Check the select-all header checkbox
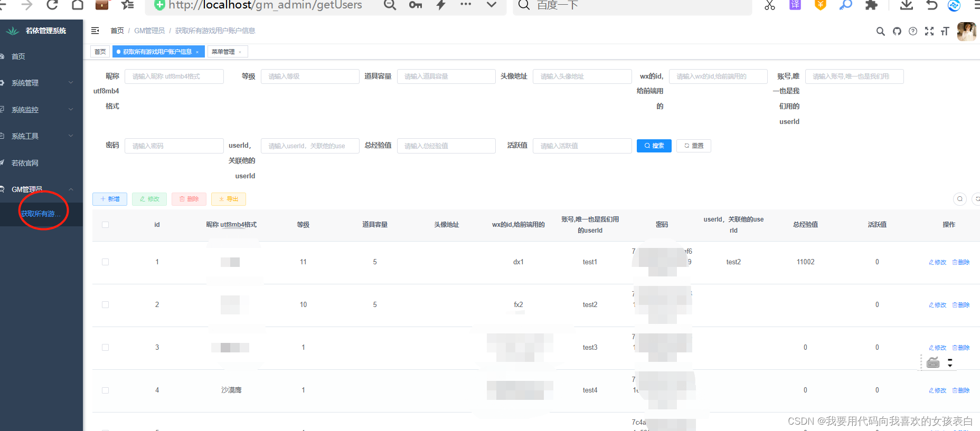980x431 pixels. (x=105, y=225)
